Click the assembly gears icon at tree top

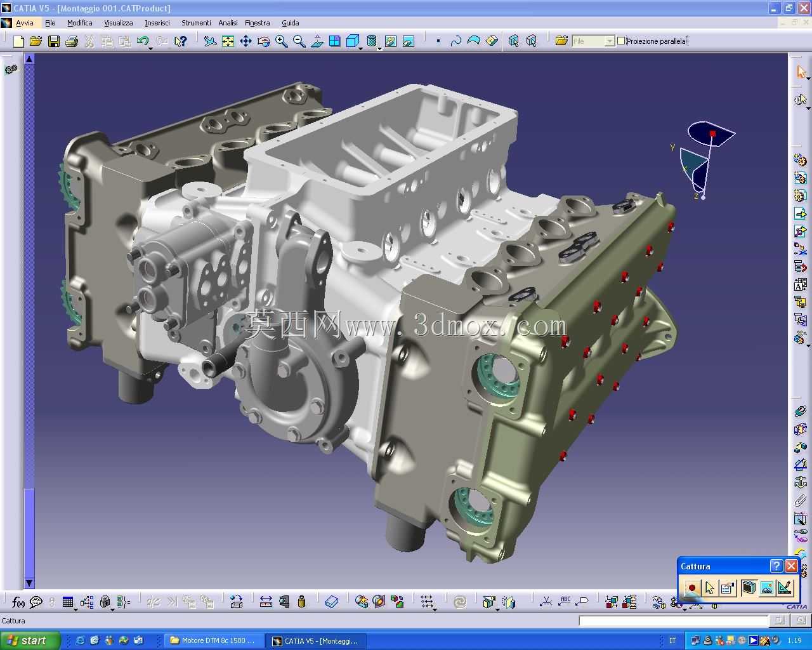10,69
